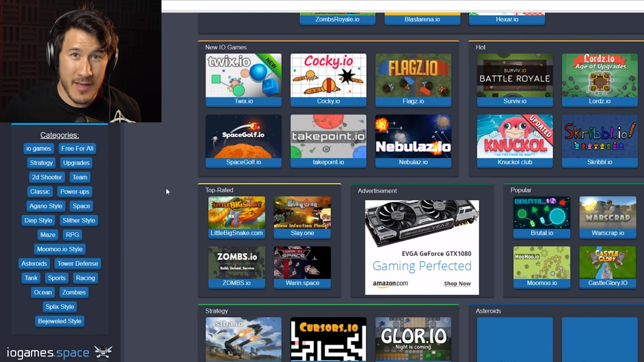
Task: Click the amazon.com logo in advertisement
Action: [390, 284]
